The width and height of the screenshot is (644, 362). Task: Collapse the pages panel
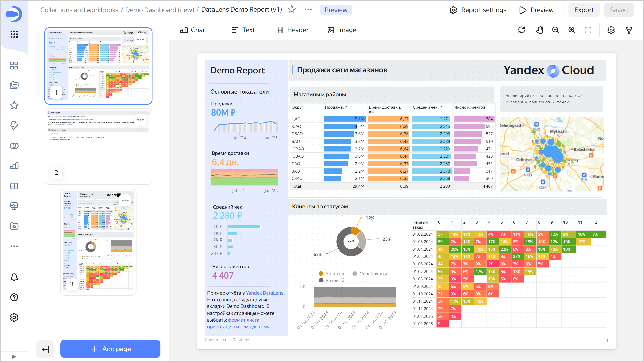point(45,349)
